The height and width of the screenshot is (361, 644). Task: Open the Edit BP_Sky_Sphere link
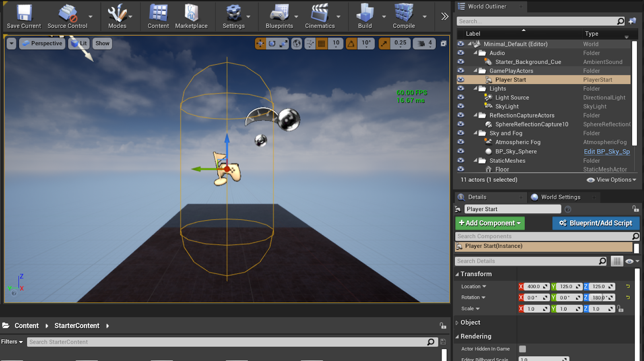pos(607,151)
